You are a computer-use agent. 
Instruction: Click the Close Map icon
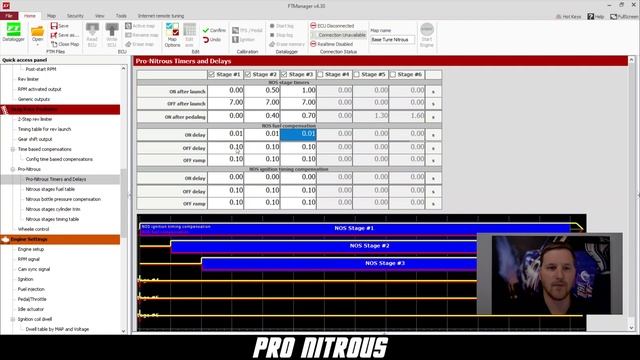coord(54,44)
